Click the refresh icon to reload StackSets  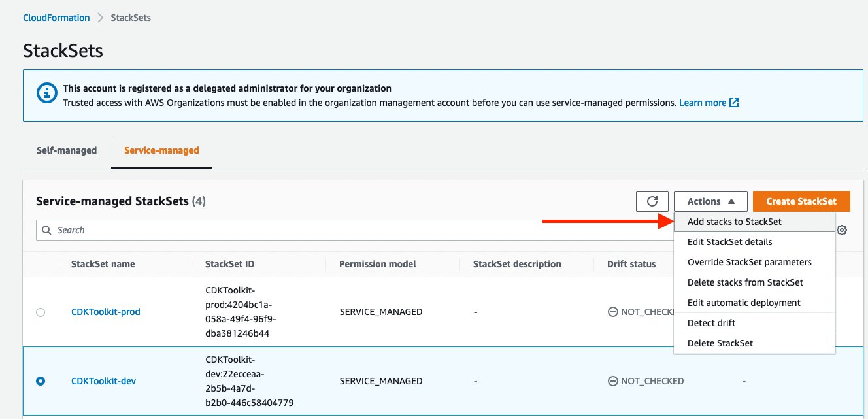(x=652, y=201)
